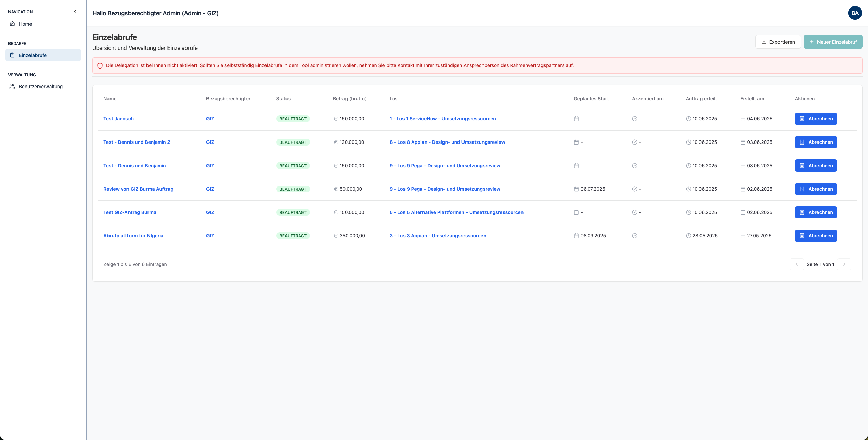Click the Benutzerverwaltung users icon
The width and height of the screenshot is (868, 440).
[x=12, y=86]
